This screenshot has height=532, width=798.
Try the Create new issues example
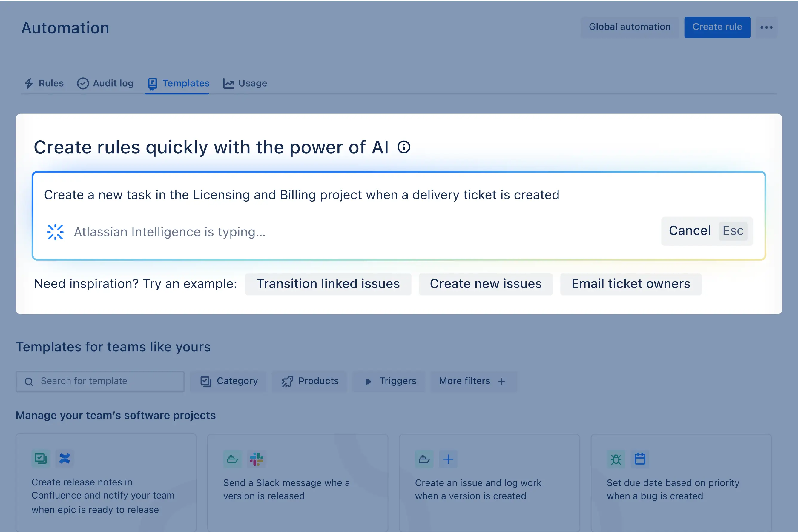click(486, 284)
